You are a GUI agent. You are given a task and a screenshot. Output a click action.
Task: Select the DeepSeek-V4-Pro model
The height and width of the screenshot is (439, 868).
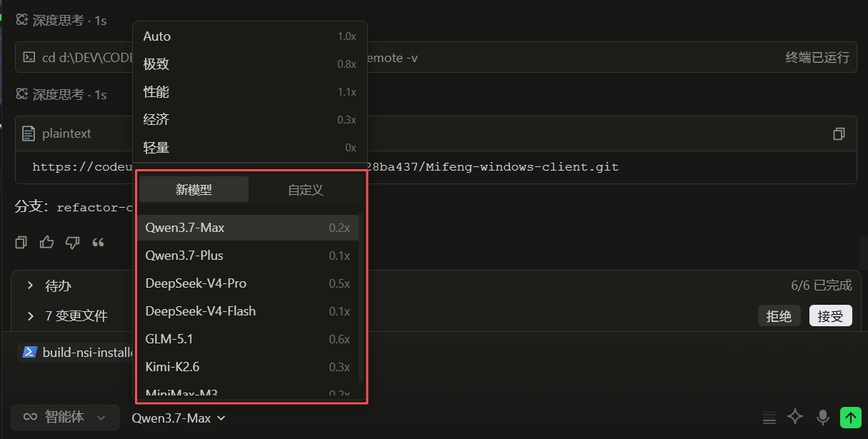click(248, 283)
